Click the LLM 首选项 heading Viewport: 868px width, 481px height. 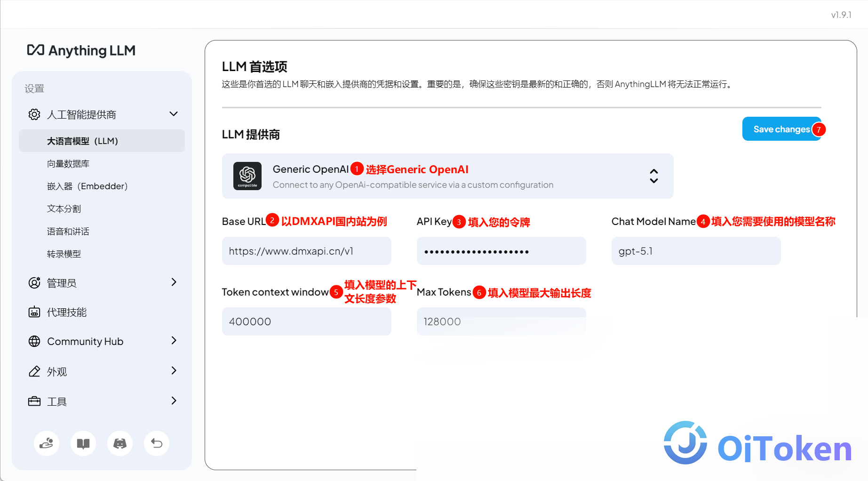255,66
